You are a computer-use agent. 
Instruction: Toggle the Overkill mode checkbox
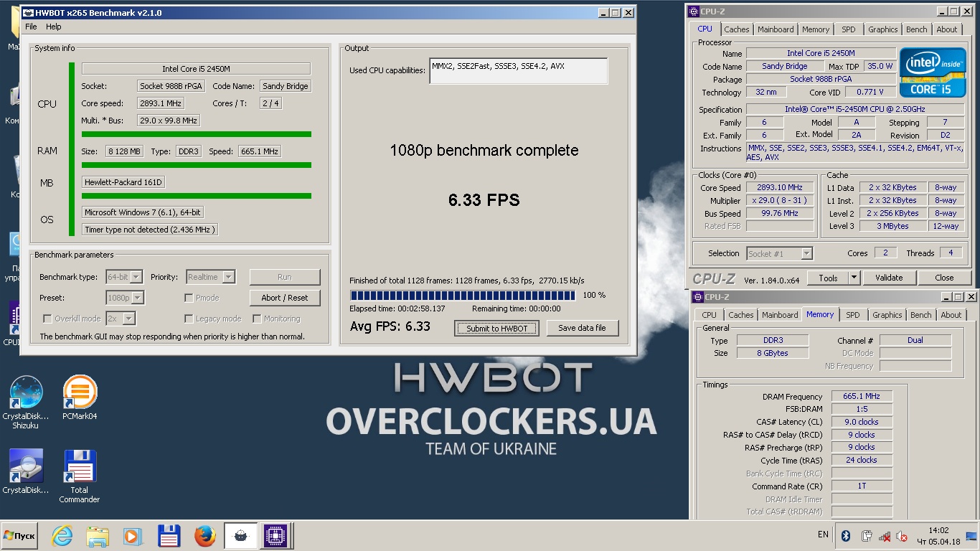pos(47,319)
